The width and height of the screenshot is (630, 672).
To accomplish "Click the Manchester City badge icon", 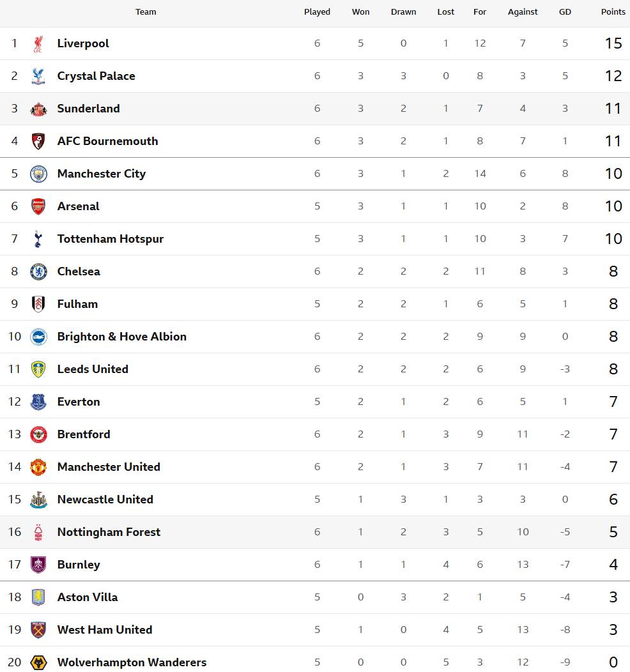I will click(x=38, y=174).
